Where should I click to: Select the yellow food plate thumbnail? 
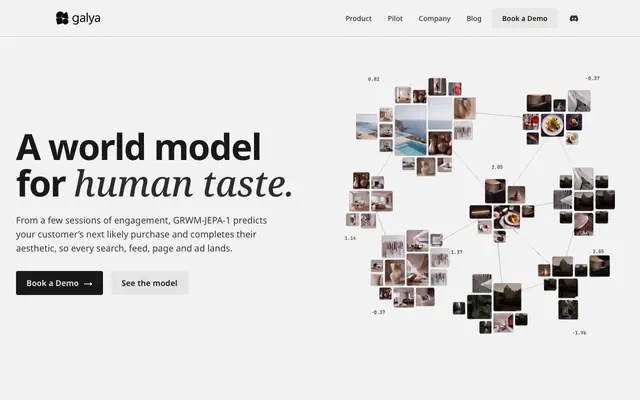[x=552, y=125]
